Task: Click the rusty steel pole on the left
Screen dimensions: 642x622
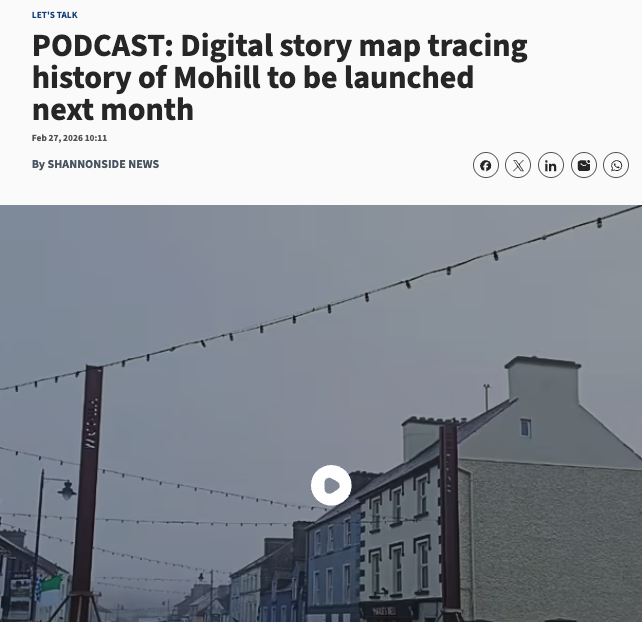Action: [89, 491]
